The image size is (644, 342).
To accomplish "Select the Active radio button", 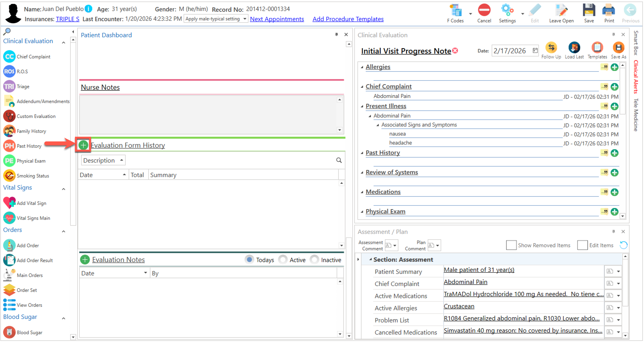I will [283, 260].
